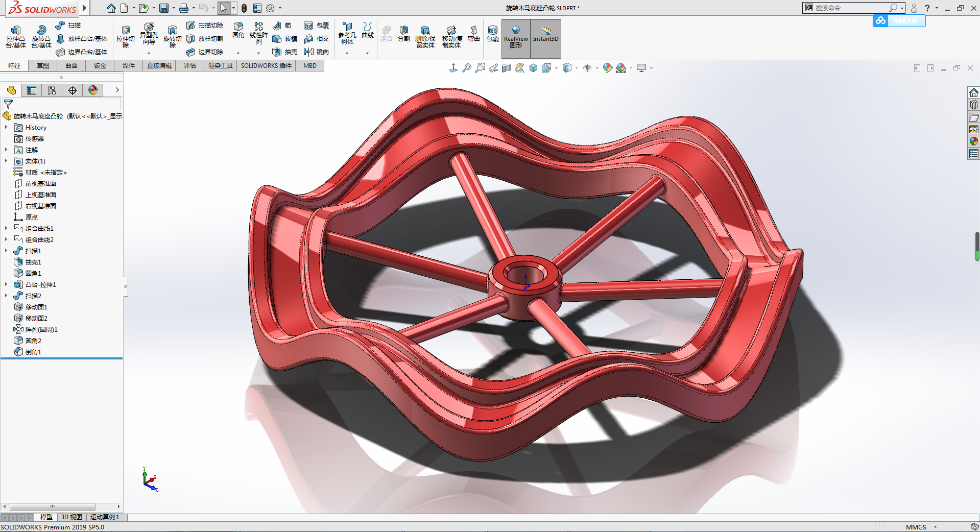The height and width of the screenshot is (532, 980).
Task: Open 参考几何体 reference geometry tool
Action: [x=347, y=33]
